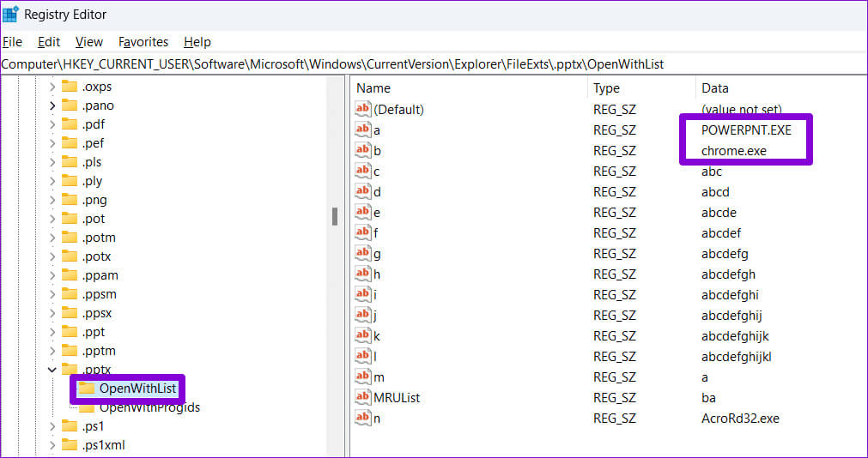
Task: Click the string icon for value d
Action: (x=363, y=191)
